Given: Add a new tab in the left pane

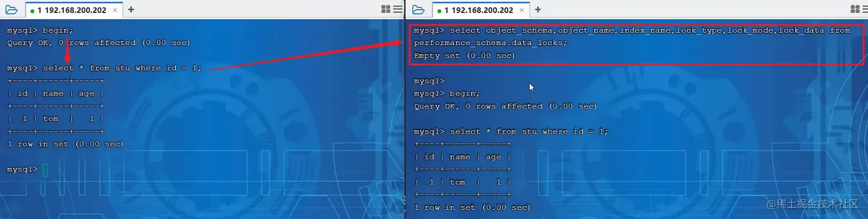Looking at the screenshot, I should point(131,10).
